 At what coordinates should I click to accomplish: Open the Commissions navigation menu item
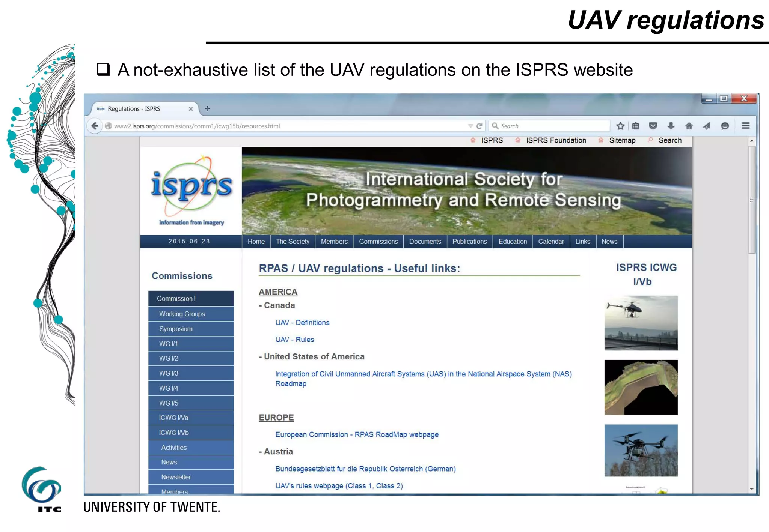pyautogui.click(x=378, y=242)
